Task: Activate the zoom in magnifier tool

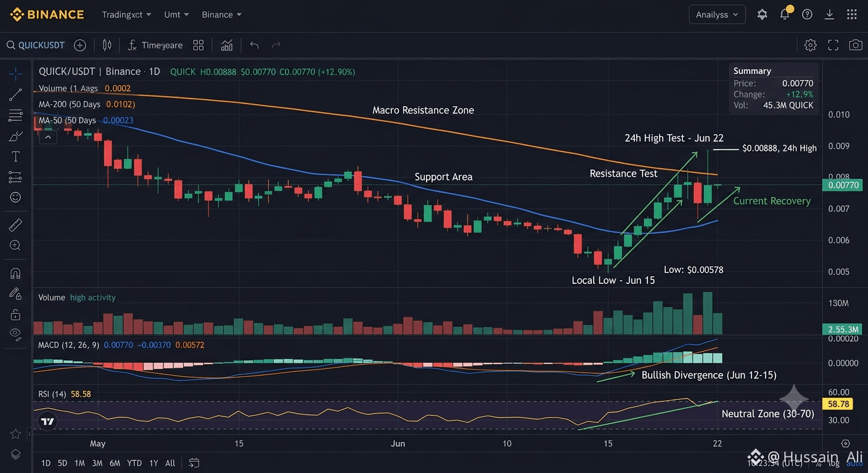Action: (x=15, y=245)
